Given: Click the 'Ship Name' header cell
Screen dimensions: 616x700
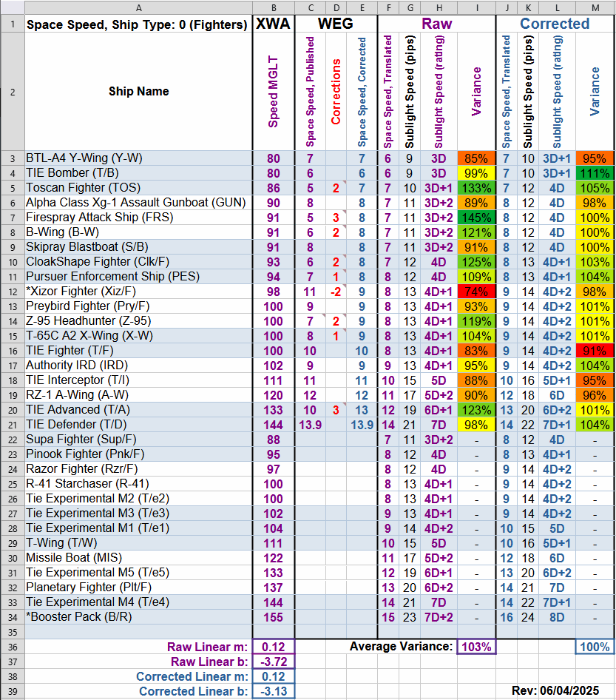Looking at the screenshot, I should click(139, 92).
